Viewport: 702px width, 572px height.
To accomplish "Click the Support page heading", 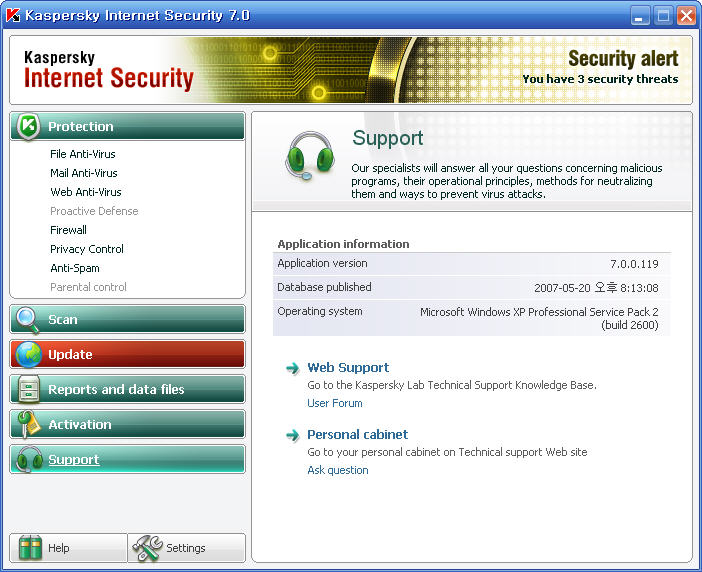I will pos(387,138).
